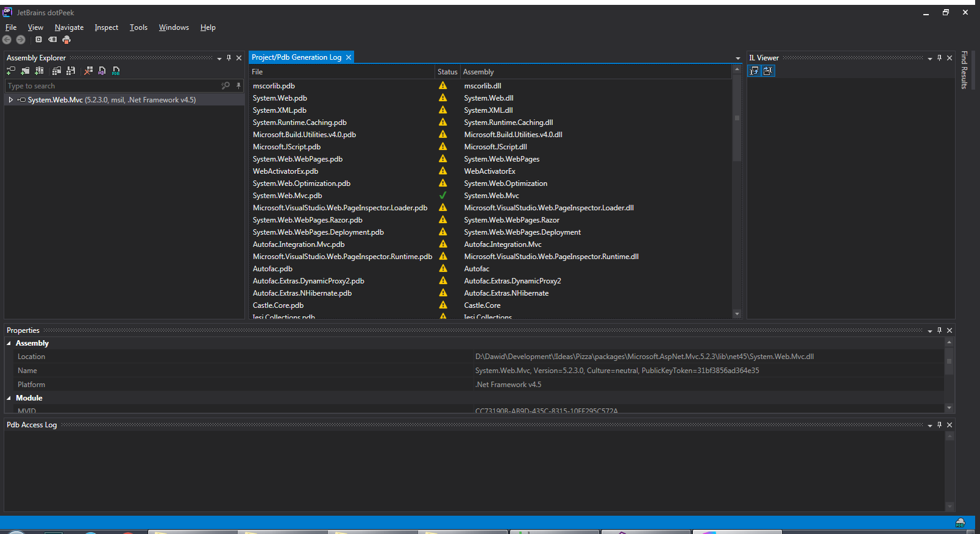Click the symbol server cloud icon in the main toolbar
Viewport: 980px width, 534px height.
66,40
